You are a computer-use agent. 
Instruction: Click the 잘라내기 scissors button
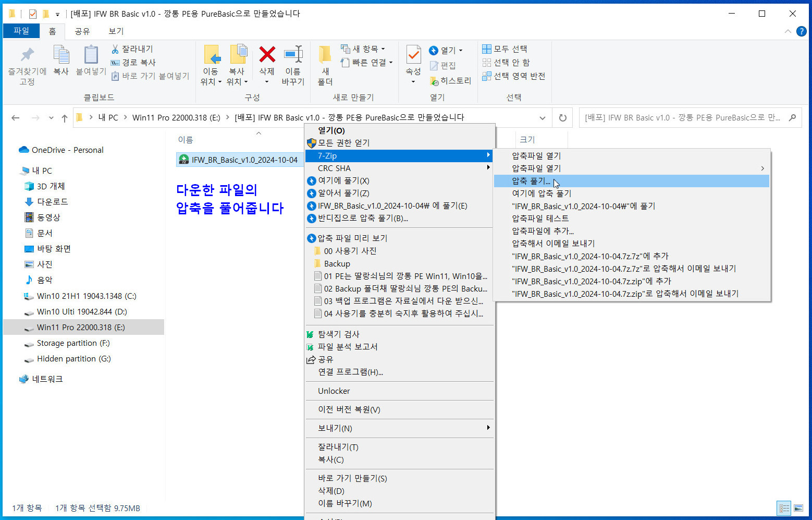point(132,49)
